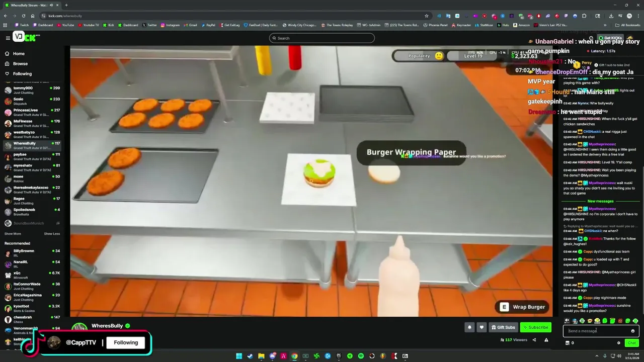The height and width of the screenshot is (362, 644).
Task: Open the Kick hamburger sidebar menu
Action: 8,38
